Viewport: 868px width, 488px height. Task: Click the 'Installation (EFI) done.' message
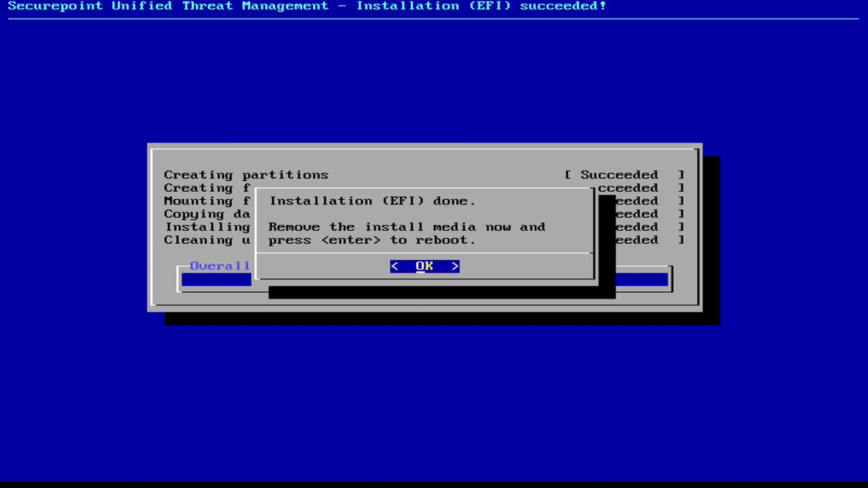pos(372,201)
